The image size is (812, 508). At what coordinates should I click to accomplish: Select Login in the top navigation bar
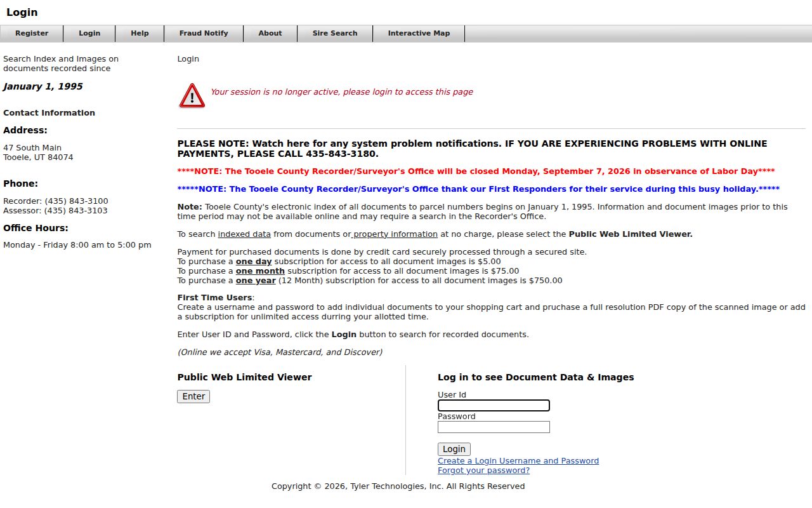coord(89,33)
